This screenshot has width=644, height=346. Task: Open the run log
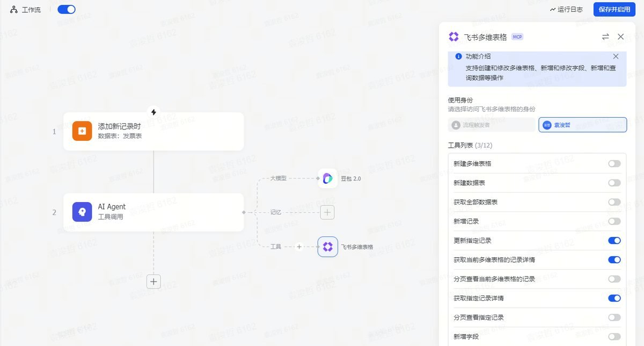566,9
